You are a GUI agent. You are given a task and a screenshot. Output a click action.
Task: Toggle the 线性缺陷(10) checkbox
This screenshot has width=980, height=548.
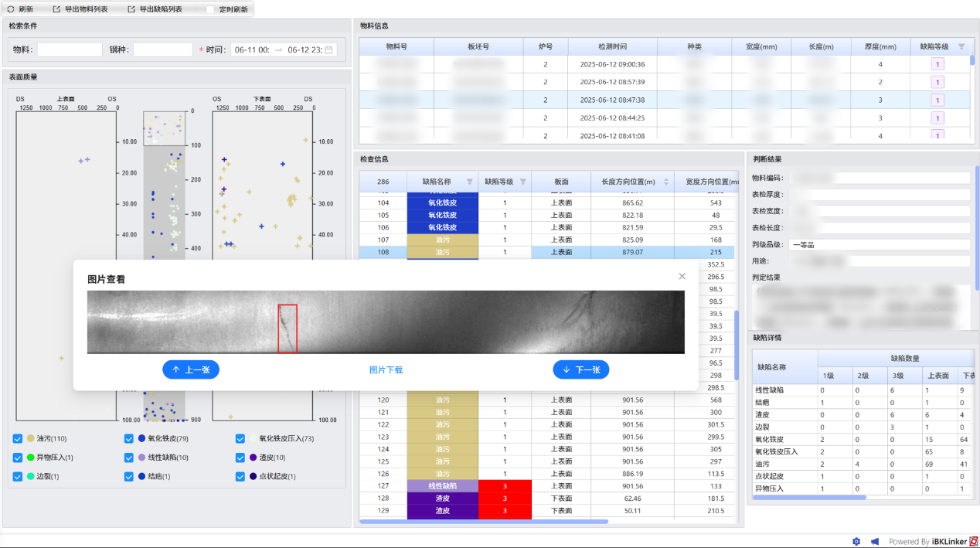click(x=129, y=458)
